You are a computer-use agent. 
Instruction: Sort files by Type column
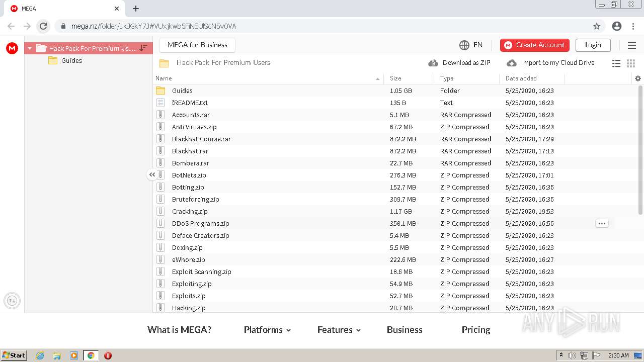coord(447,78)
